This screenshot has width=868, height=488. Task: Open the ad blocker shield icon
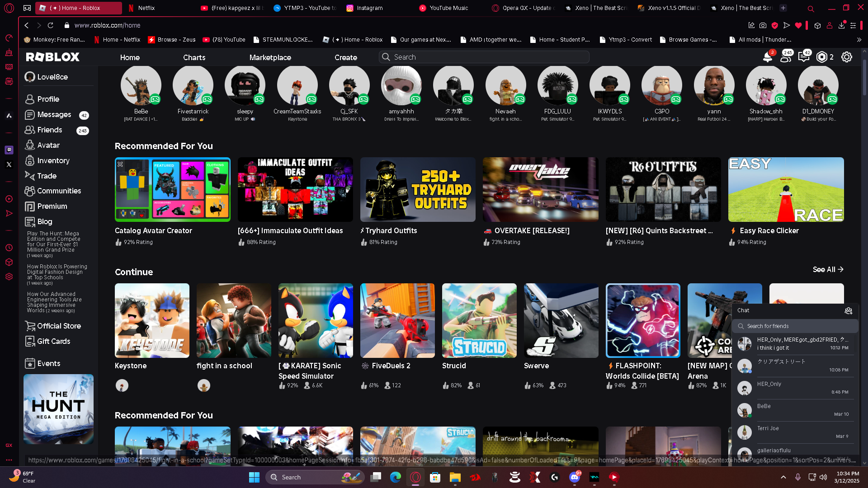click(x=774, y=25)
